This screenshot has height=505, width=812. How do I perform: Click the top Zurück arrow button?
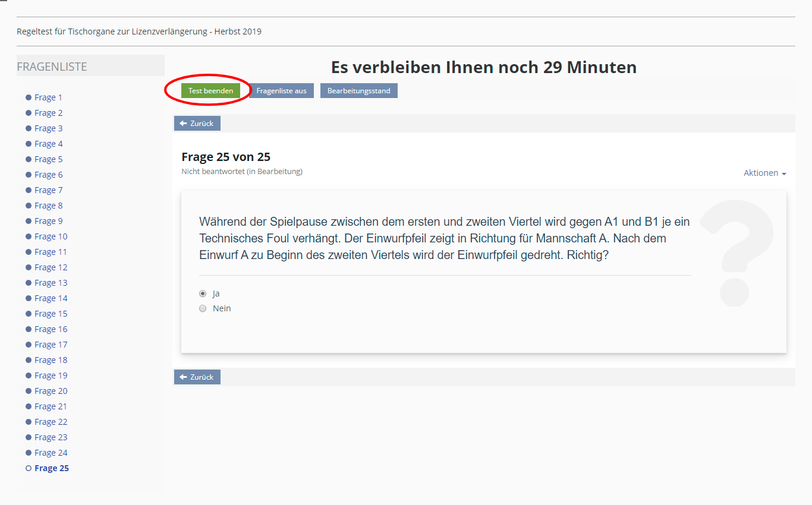pos(197,124)
